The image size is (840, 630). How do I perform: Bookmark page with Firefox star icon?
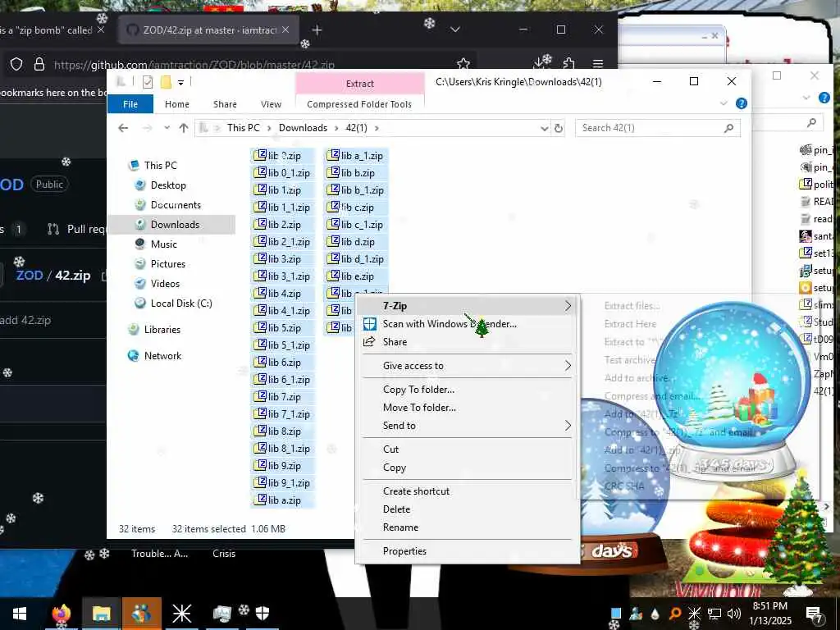click(x=463, y=64)
